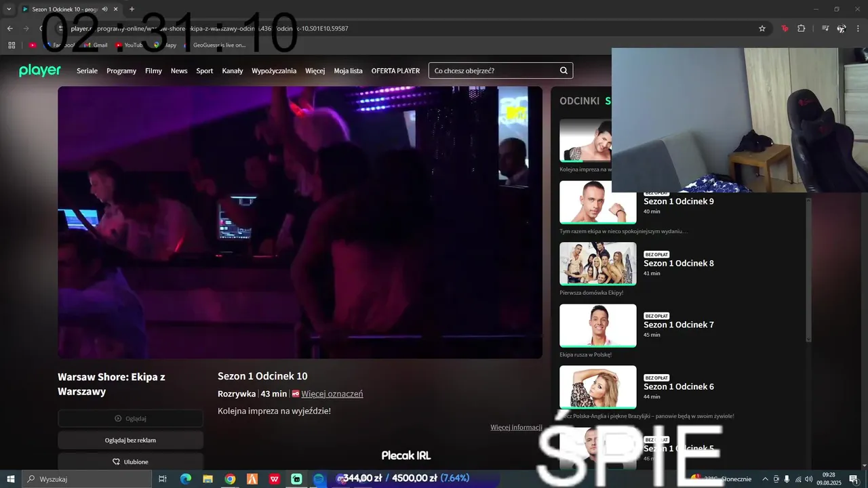Open Task View on the taskbar
Image resolution: width=868 pixels, height=488 pixels.
[x=163, y=479]
